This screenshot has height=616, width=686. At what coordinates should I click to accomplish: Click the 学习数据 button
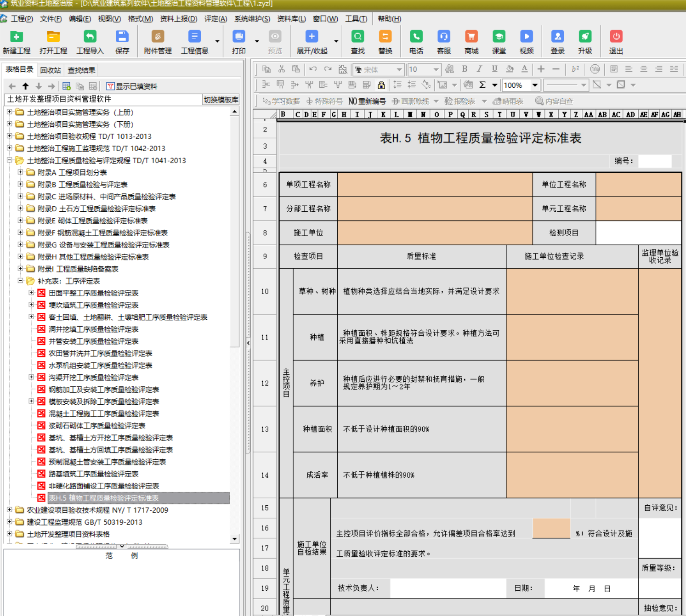tap(281, 101)
